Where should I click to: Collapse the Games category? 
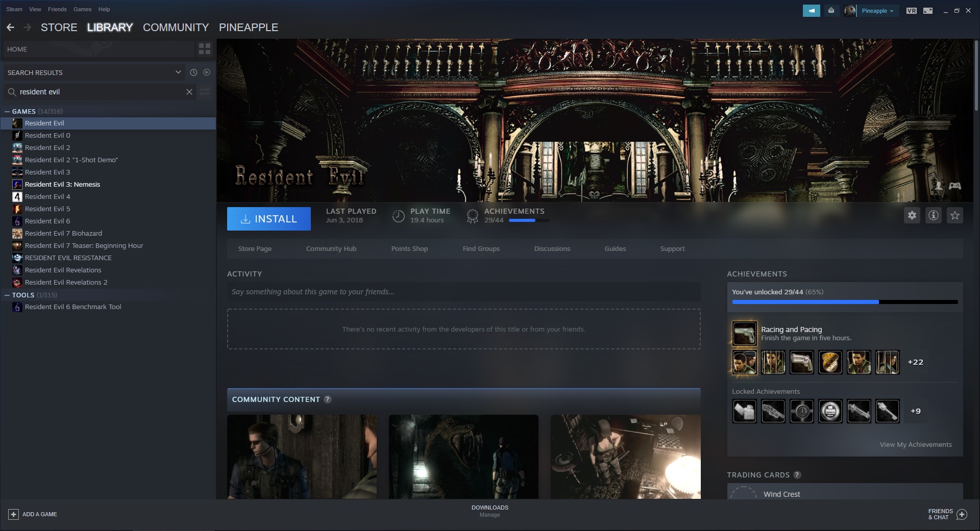(7, 111)
